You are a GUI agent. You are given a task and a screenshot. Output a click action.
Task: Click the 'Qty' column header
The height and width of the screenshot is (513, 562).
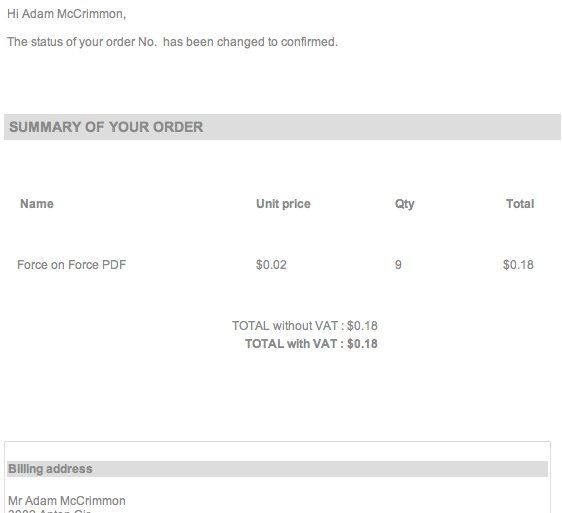(405, 204)
